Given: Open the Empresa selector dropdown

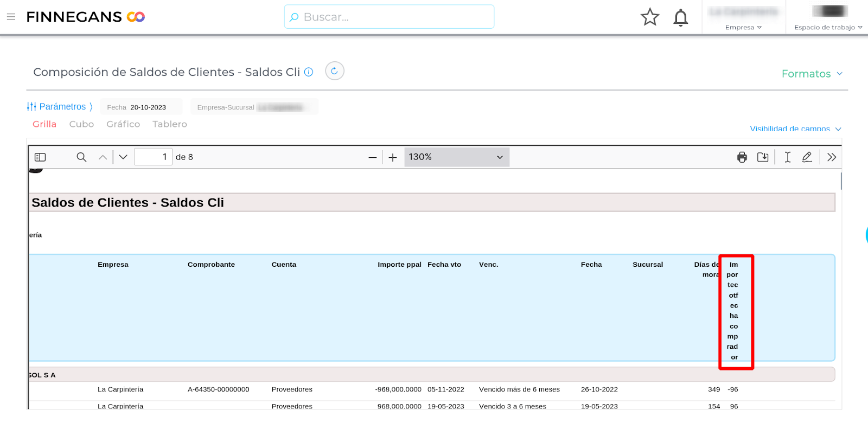Looking at the screenshot, I should pos(743,27).
